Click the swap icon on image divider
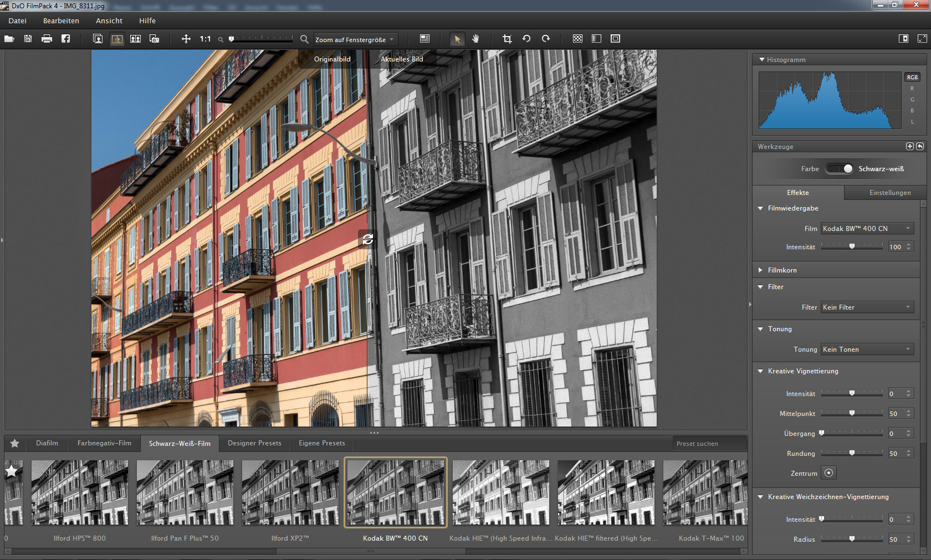931x560 pixels. click(x=367, y=239)
